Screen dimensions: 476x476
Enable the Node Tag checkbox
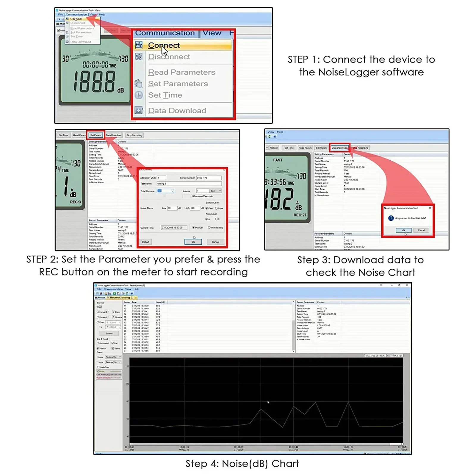[98, 367]
